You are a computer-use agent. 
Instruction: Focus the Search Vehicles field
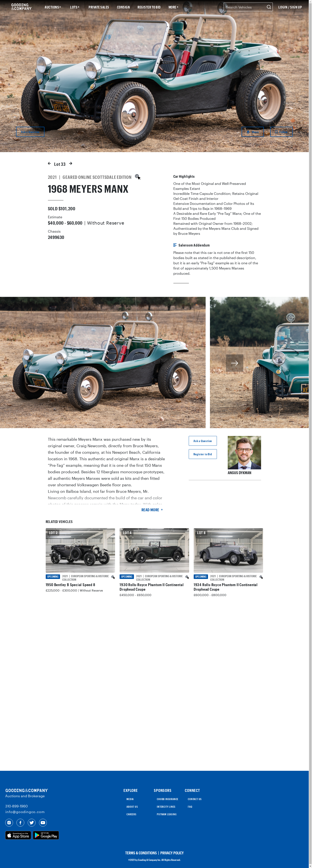(245, 7)
